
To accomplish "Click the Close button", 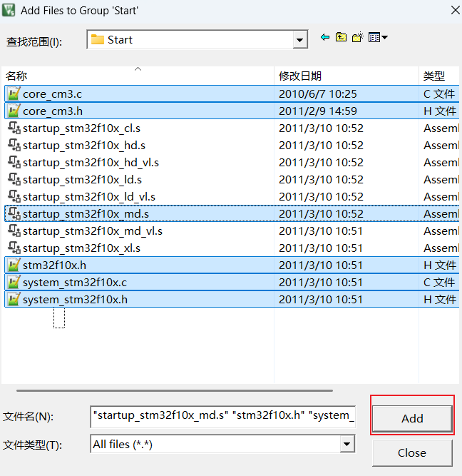I will (x=412, y=452).
